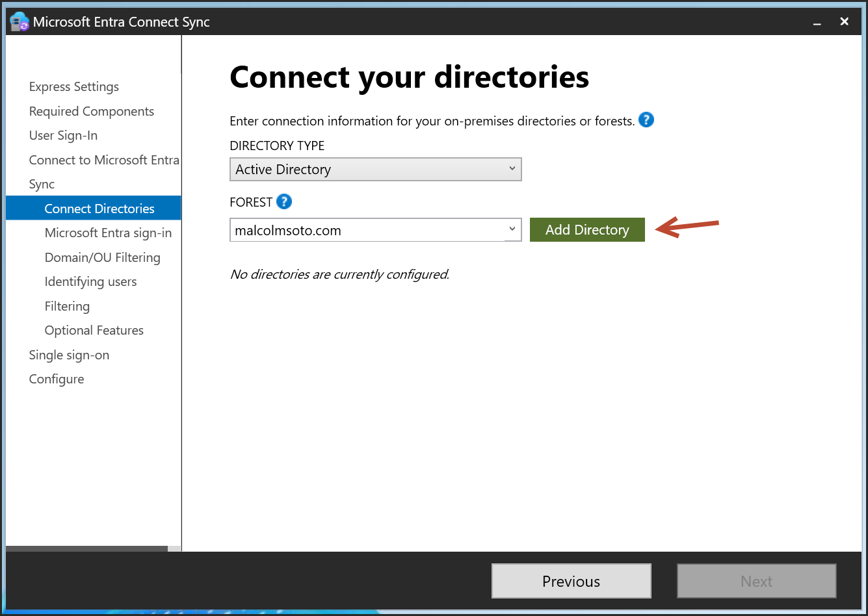
Task: Open the Domain/OU Filtering step
Action: click(102, 257)
